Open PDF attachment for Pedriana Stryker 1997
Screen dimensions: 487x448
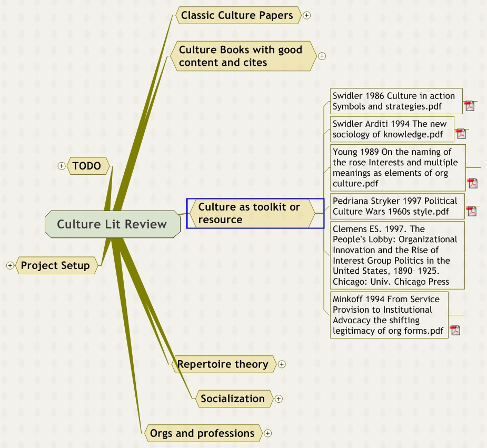(471, 211)
